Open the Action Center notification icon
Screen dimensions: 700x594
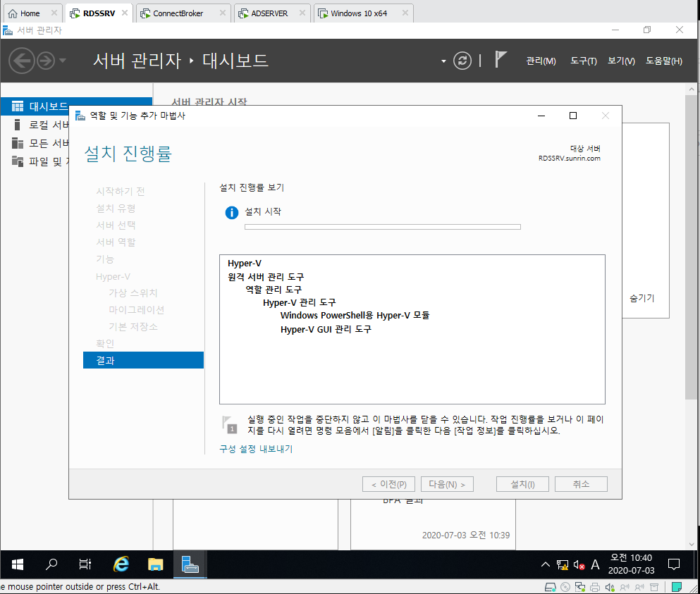(674, 564)
